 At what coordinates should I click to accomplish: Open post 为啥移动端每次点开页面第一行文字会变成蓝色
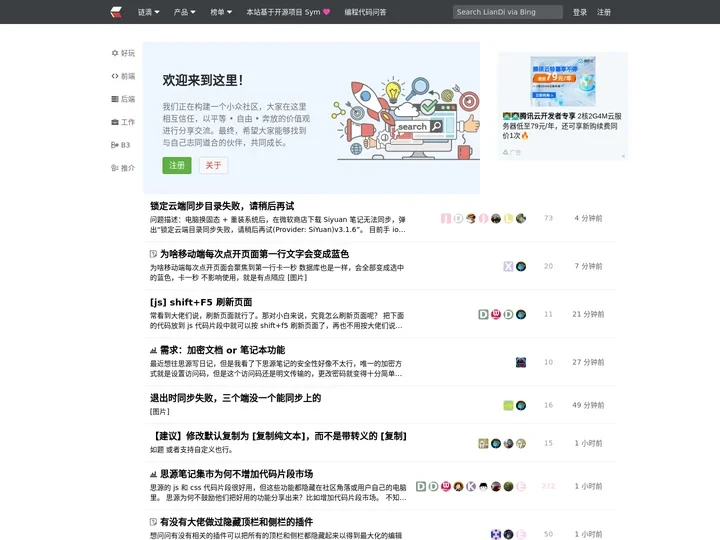point(254,254)
